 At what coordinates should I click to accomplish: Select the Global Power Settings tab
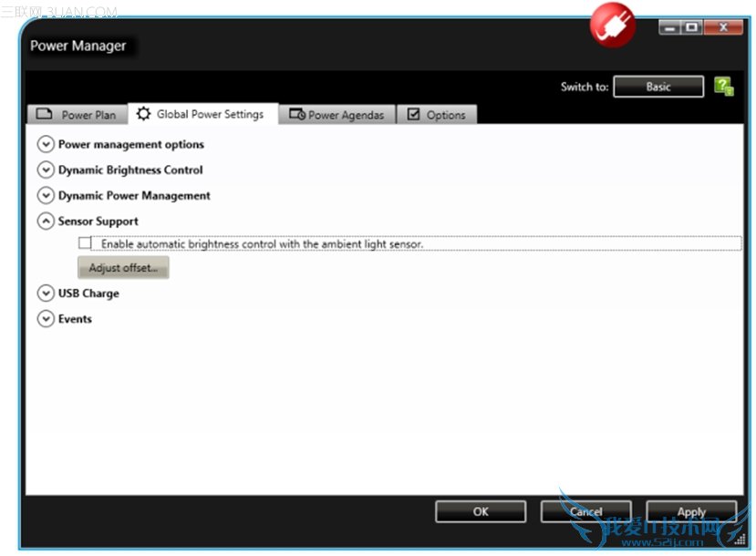pos(203,114)
